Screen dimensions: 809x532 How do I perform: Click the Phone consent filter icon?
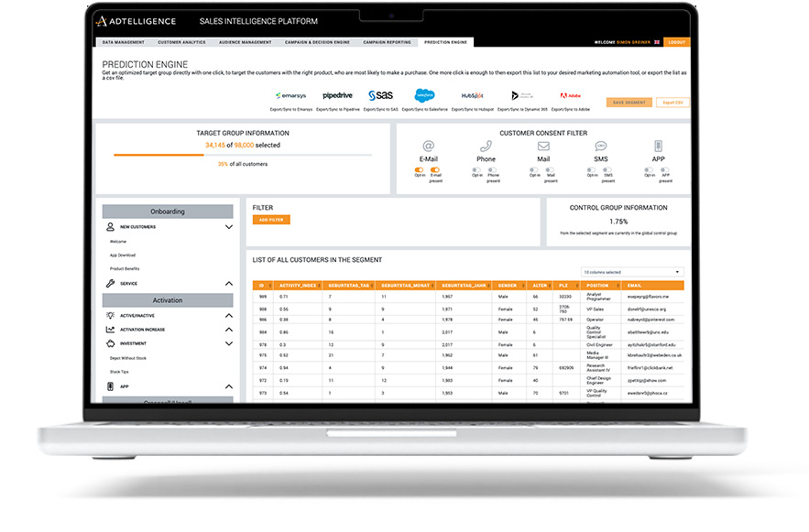click(486, 147)
